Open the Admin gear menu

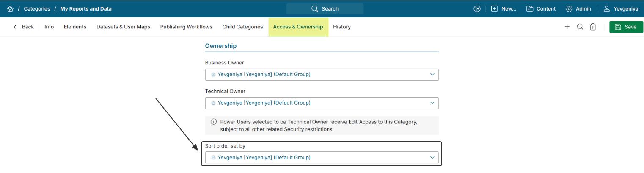pos(578,9)
